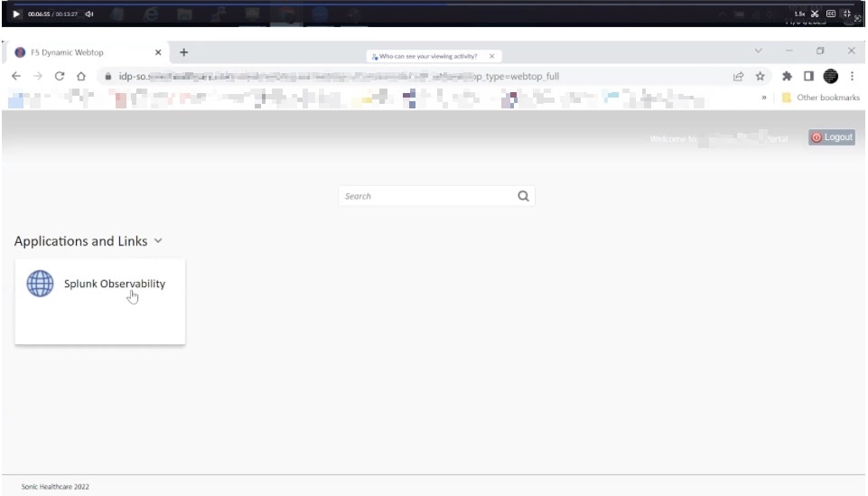
Task: Log out using the Logout button
Action: tap(832, 137)
